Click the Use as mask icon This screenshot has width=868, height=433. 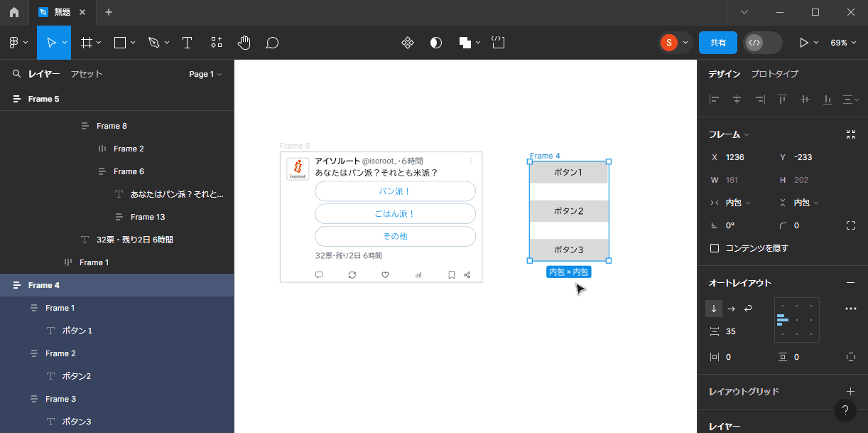tap(436, 43)
